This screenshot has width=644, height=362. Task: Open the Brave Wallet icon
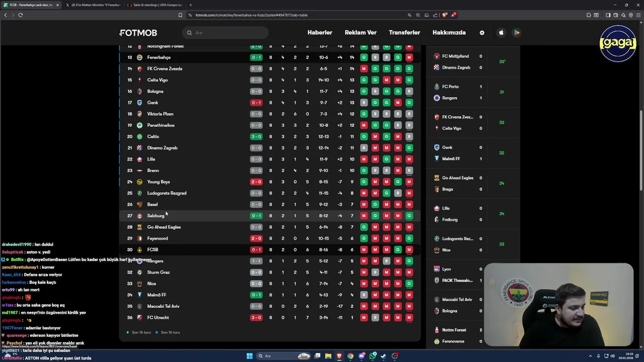[x=615, y=15]
